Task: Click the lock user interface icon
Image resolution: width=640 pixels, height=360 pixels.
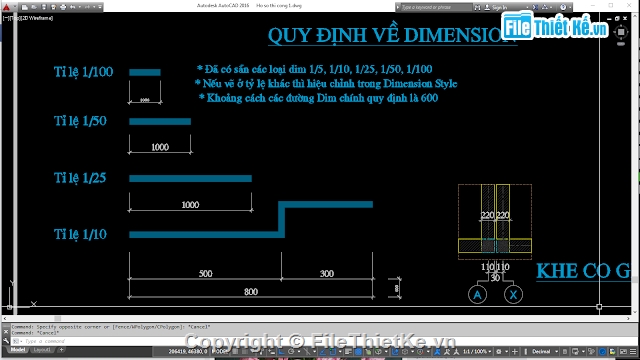Action: pos(575,351)
